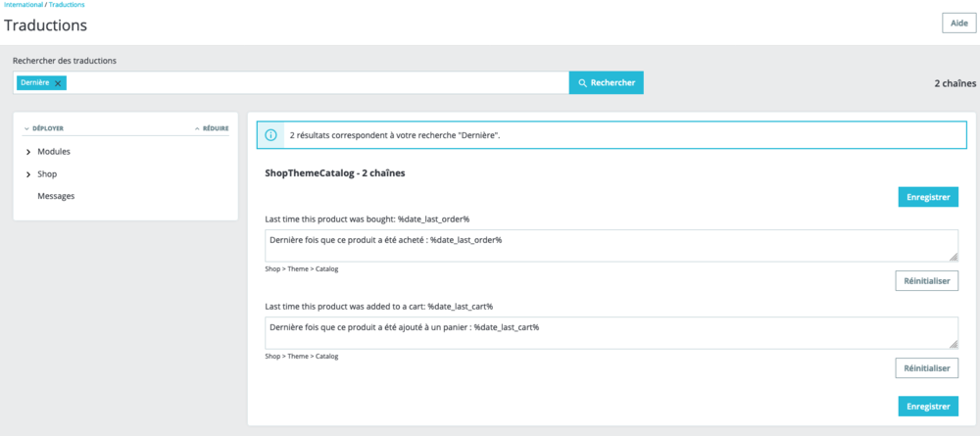Open the Traductions breadcrumb link
Viewport: 980px width, 436px height.
(x=67, y=4)
